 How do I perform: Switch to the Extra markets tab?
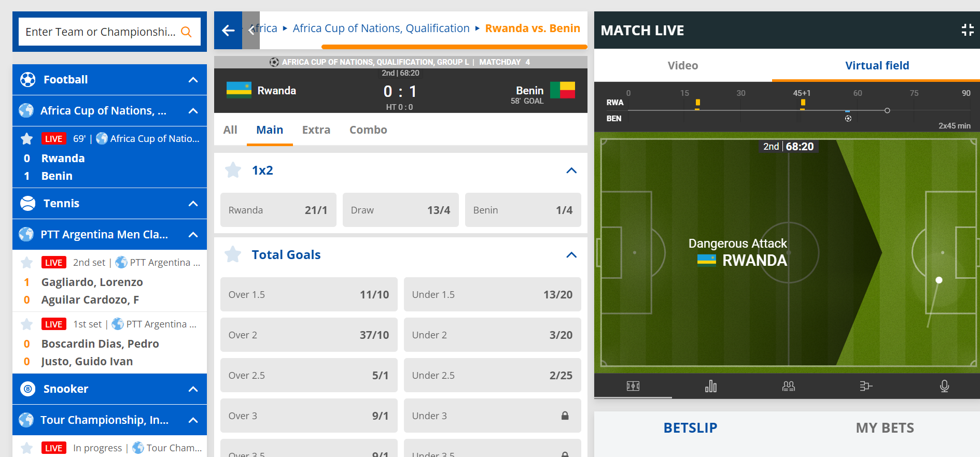click(x=316, y=130)
